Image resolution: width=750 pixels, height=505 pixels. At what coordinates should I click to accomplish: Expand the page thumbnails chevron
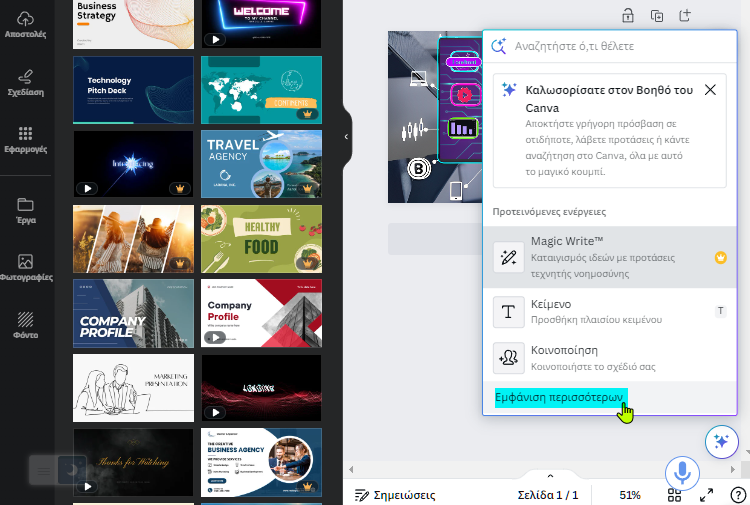coord(550,476)
